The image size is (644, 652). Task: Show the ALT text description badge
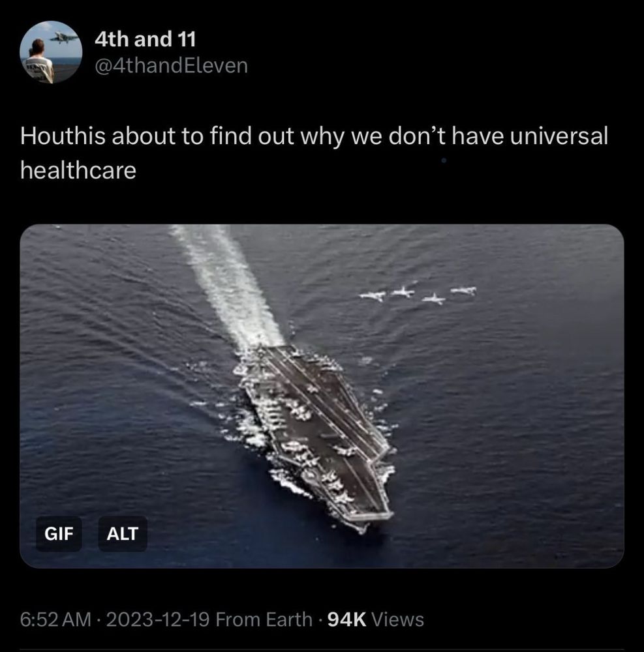click(122, 534)
